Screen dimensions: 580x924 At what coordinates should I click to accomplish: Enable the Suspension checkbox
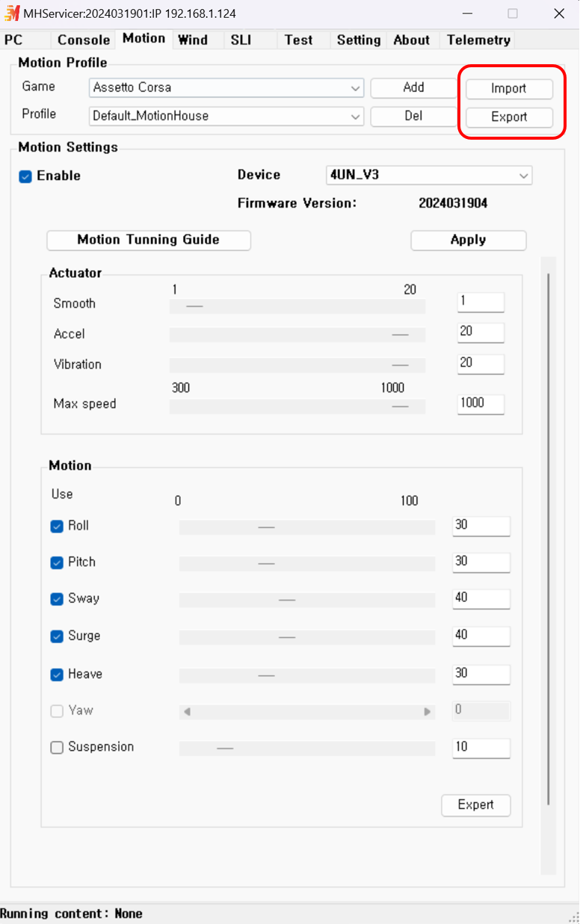(x=57, y=748)
